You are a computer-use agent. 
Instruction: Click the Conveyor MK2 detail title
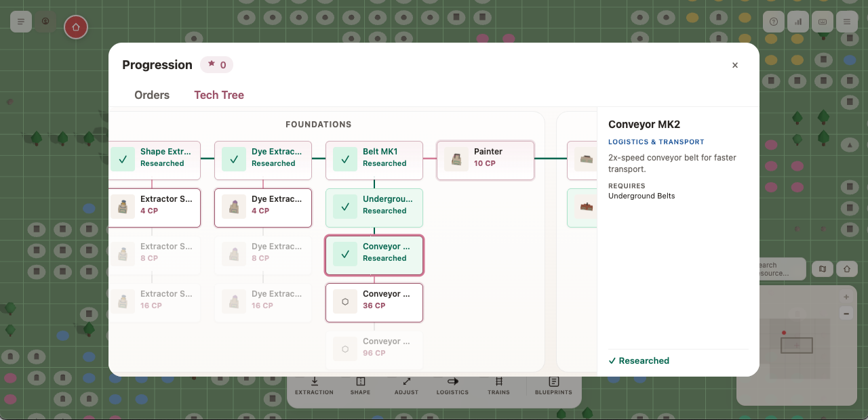click(x=644, y=125)
